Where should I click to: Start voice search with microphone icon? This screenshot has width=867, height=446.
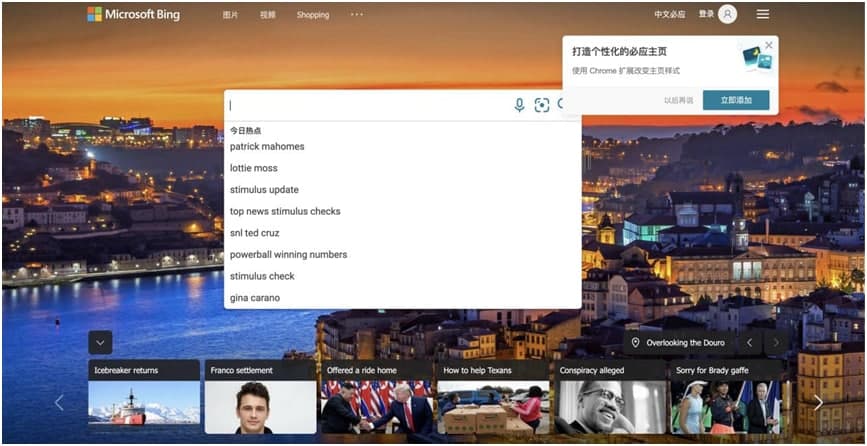(519, 105)
